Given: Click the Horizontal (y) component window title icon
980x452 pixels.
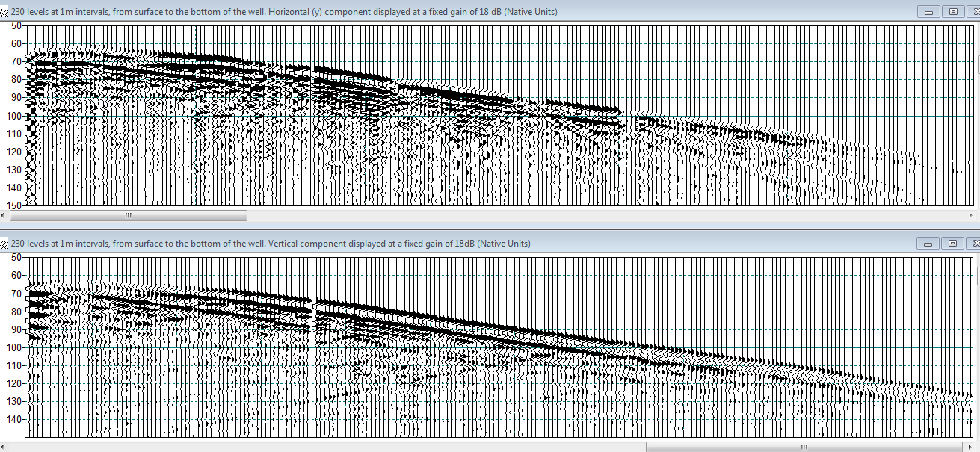Looking at the screenshot, I should tap(5, 12).
